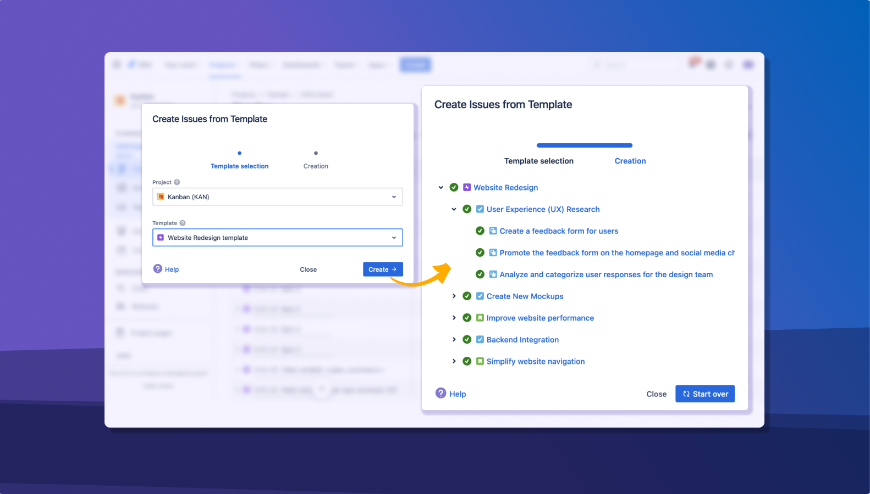The height and width of the screenshot is (494, 870).
Task: Select Template selection step in left dialog
Action: click(239, 165)
